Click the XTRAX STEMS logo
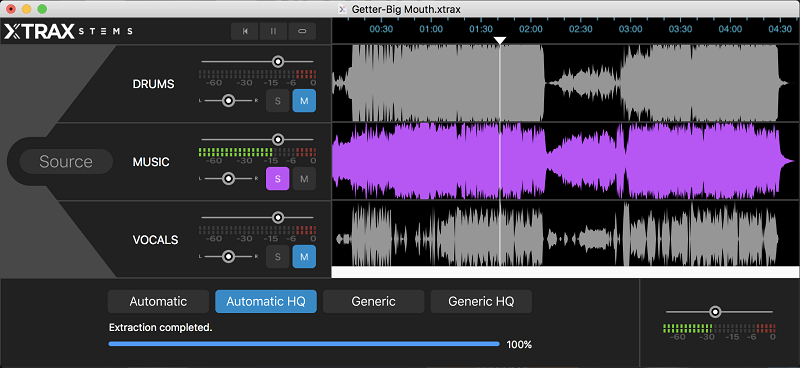Image resolution: width=800 pixels, height=368 pixels. click(68, 31)
